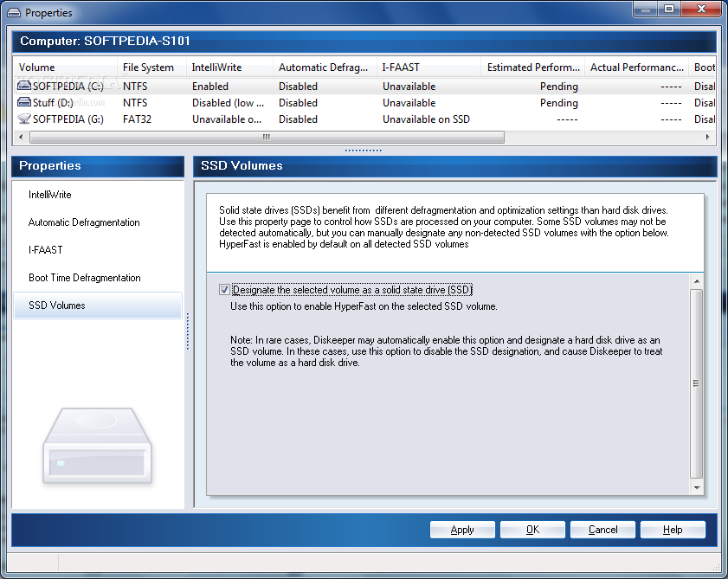The image size is (728, 579).
Task: Click the SSD panel scroll down arrow
Action: click(x=697, y=487)
